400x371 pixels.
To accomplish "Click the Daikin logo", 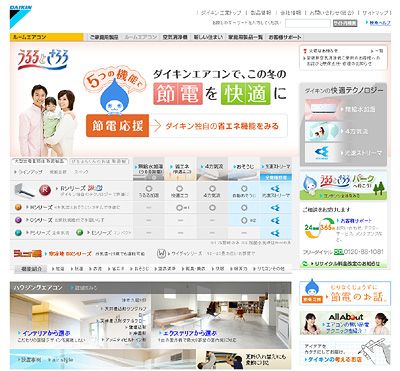I will [20, 16].
